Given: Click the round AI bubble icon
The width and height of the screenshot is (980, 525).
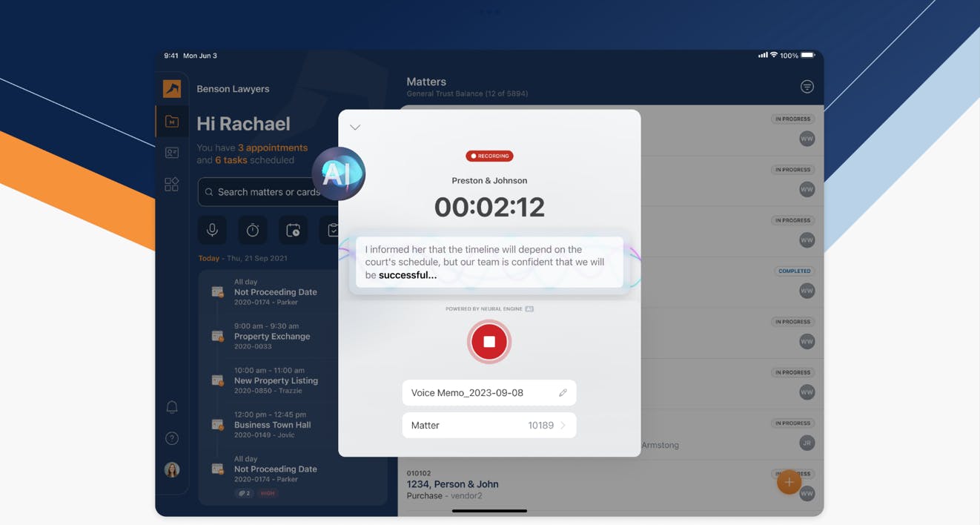Looking at the screenshot, I should pyautogui.click(x=339, y=174).
